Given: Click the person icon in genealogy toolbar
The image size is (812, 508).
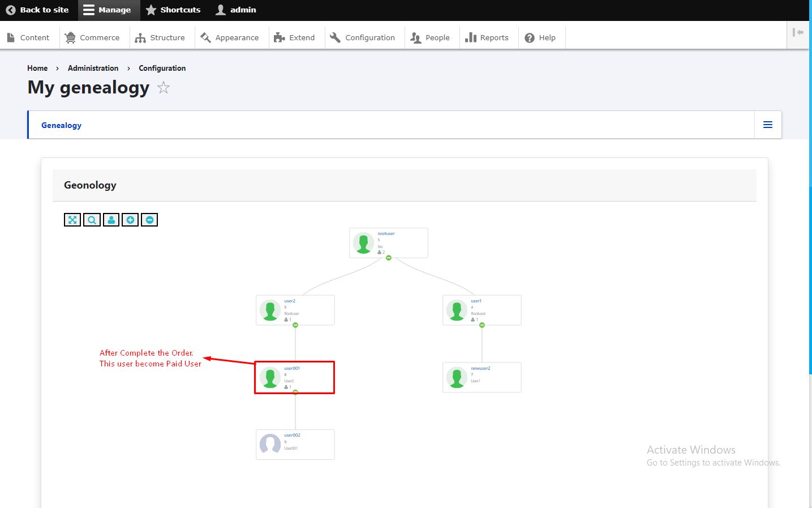Looking at the screenshot, I should tap(111, 220).
